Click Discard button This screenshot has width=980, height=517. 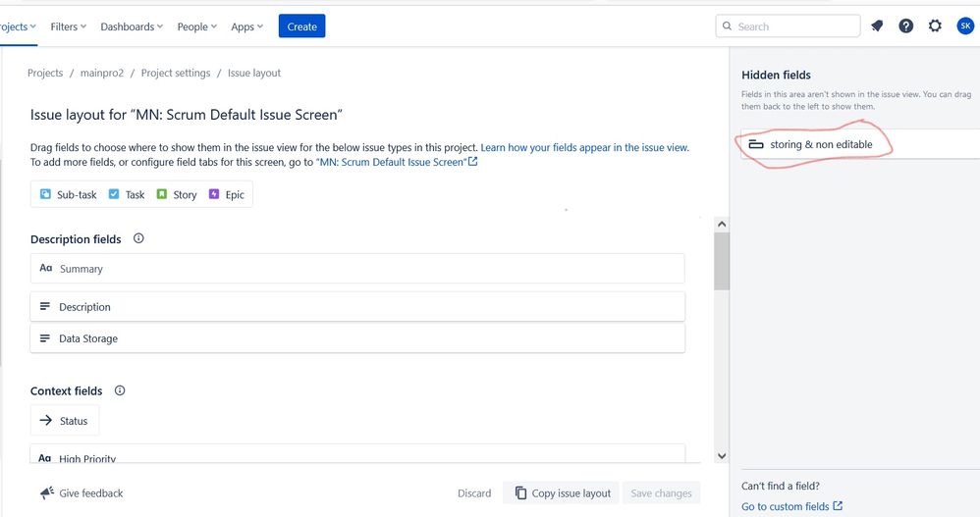pyautogui.click(x=474, y=493)
